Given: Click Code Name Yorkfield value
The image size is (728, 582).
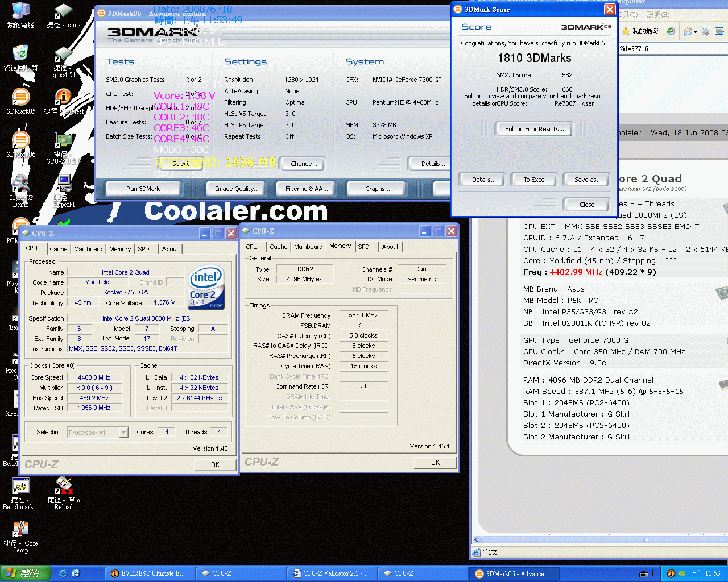Looking at the screenshot, I should point(97,282).
